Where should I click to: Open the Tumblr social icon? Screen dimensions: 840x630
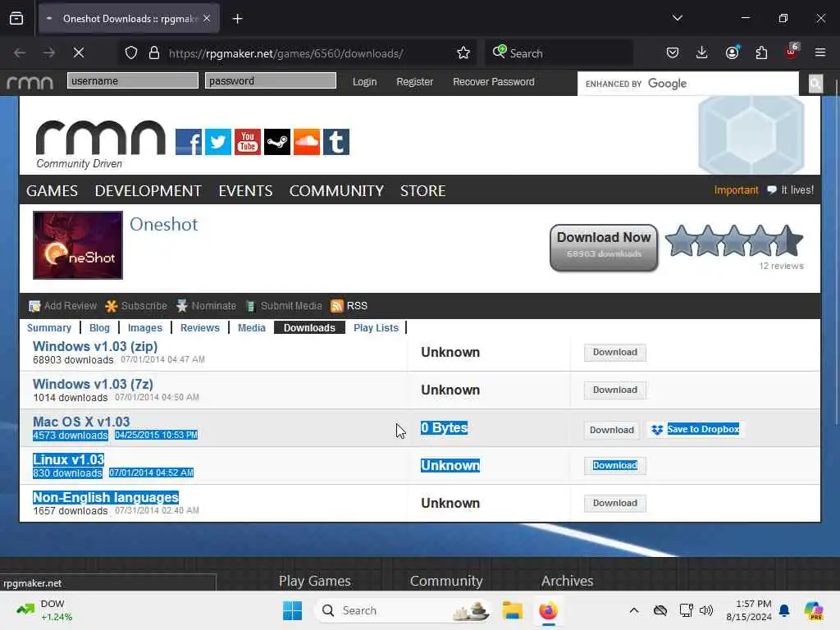[x=336, y=142]
